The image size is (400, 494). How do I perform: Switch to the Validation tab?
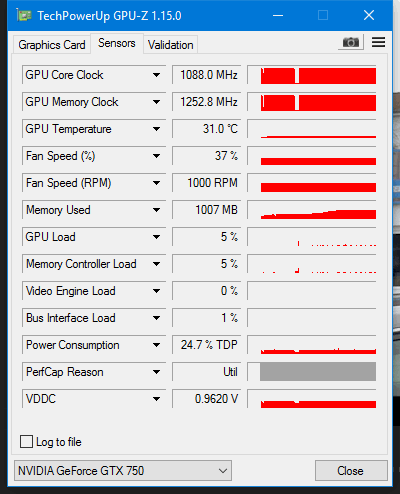click(x=171, y=45)
